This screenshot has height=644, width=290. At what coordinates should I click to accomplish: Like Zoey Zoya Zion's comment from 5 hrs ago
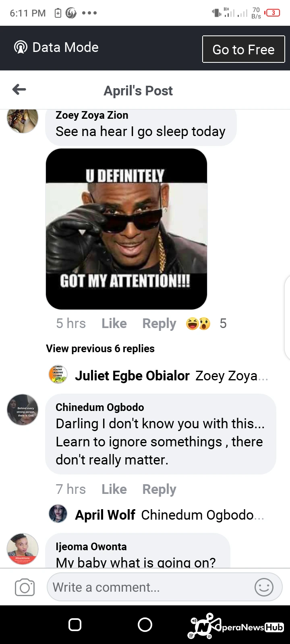tap(114, 324)
